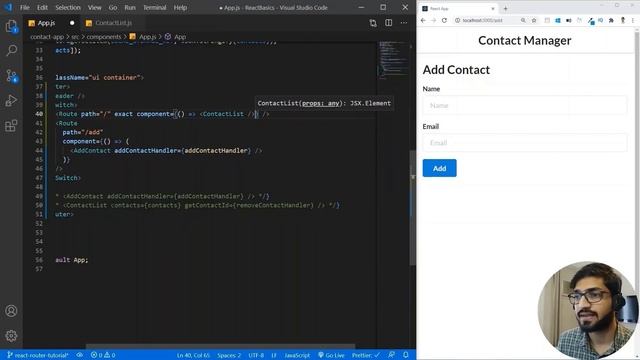The width and height of the screenshot is (640, 360).
Task: Click the react-router-tutorial branch in status bar
Action: (38, 355)
